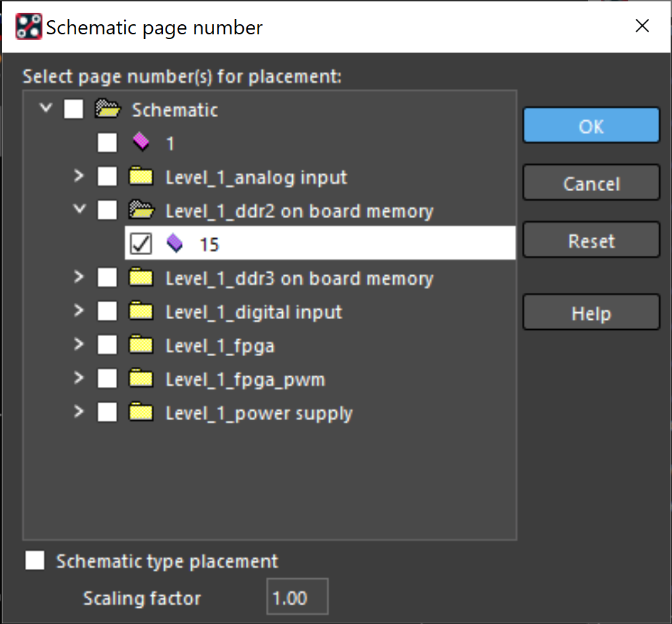Click the Level_1_fpga folder icon
Screen dimensions: 672x624
click(141, 344)
